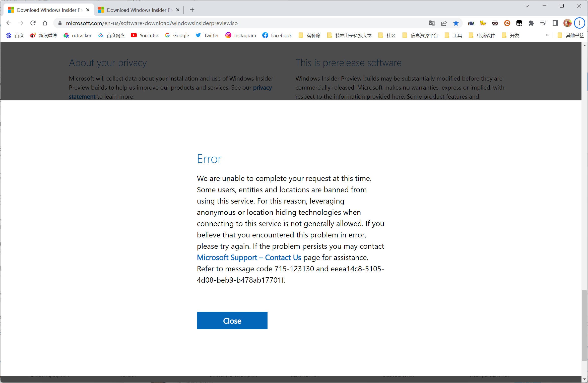Open the 百度 bookmark
Image resolution: width=588 pixels, height=383 pixels.
point(15,35)
